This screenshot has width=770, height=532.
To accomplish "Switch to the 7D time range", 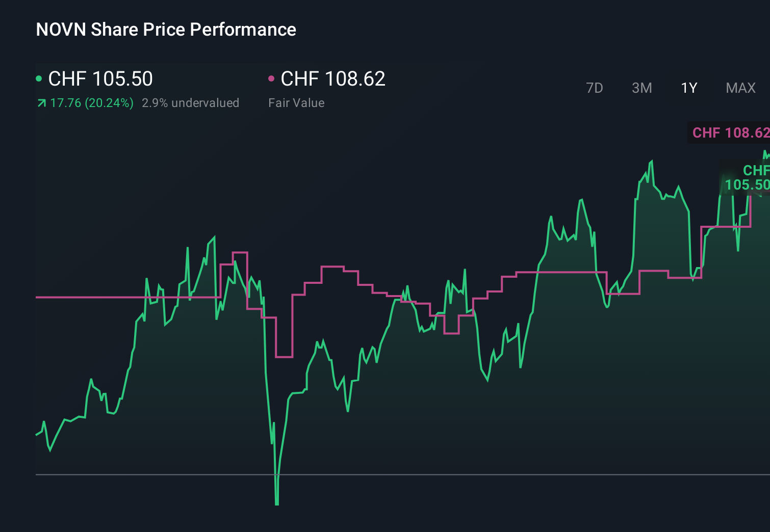I will [595, 88].
